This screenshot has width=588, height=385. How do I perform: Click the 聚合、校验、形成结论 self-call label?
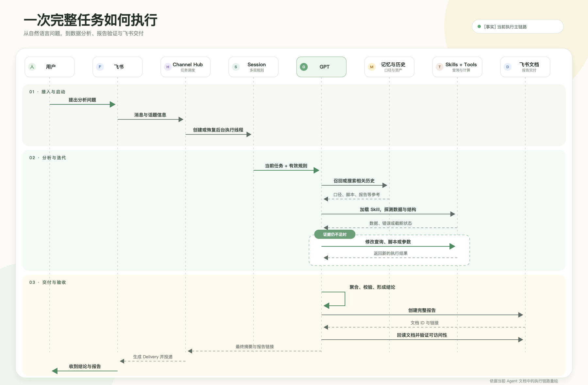tap(372, 287)
